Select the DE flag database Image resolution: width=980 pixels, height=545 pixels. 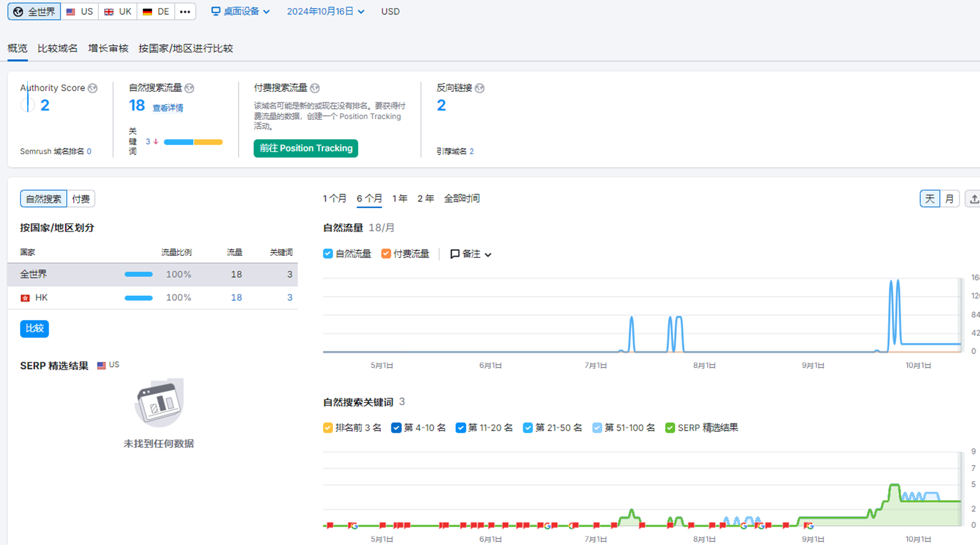(156, 12)
